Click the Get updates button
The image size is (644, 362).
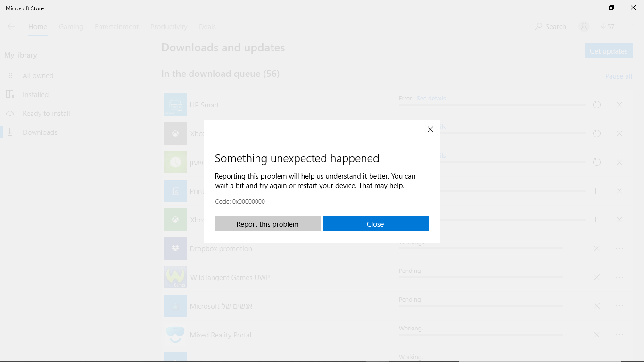pos(609,51)
